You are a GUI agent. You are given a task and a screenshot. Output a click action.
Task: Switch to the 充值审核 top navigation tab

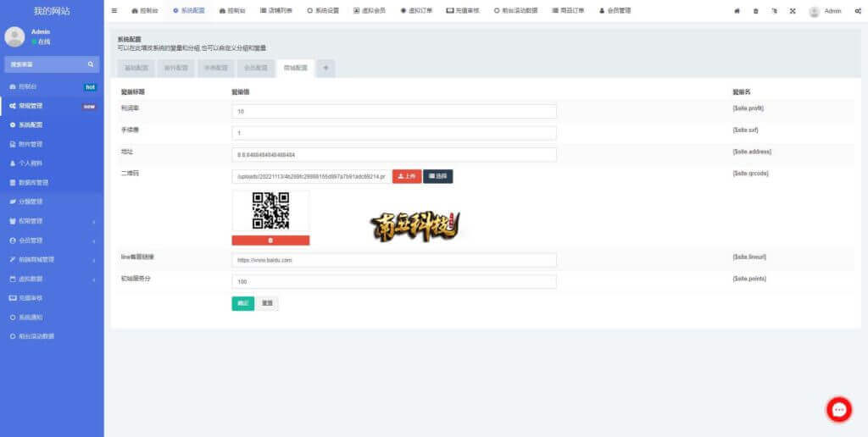[x=463, y=10]
